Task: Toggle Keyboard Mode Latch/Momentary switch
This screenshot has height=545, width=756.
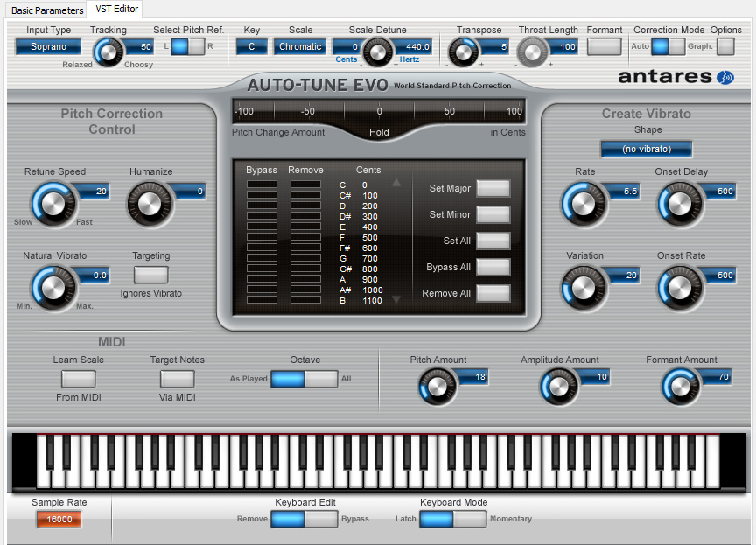Action: pyautogui.click(x=452, y=519)
